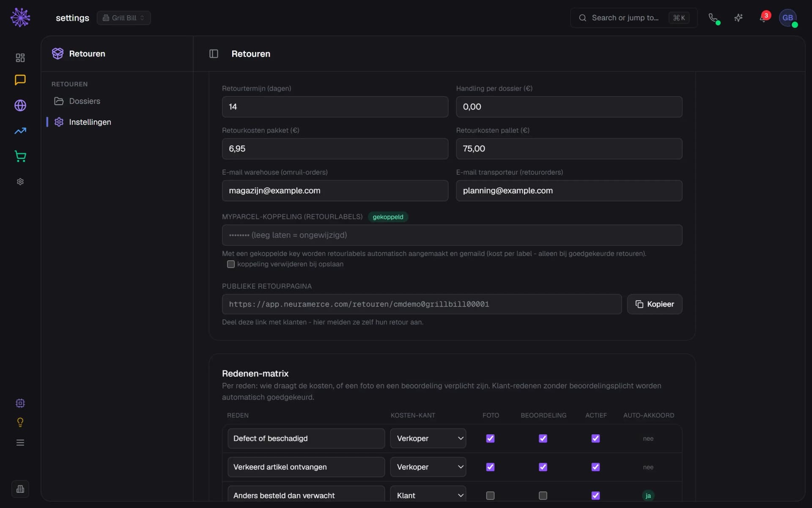Enable koppeling verwijderen bij opslaan checkbox
Image resolution: width=812 pixels, height=508 pixels.
(x=231, y=264)
